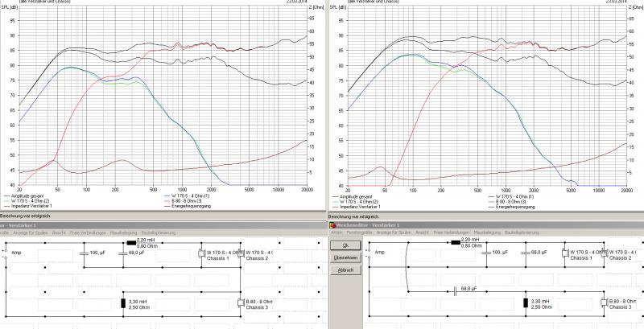The width and height of the screenshot is (644, 329).
Task: Click the '3,30 mH' value label in right circuit
Action: click(x=540, y=302)
